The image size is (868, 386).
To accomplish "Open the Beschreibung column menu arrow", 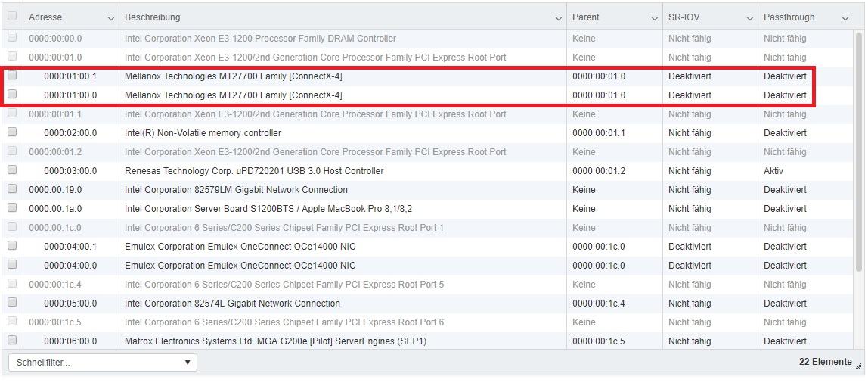I will (559, 18).
